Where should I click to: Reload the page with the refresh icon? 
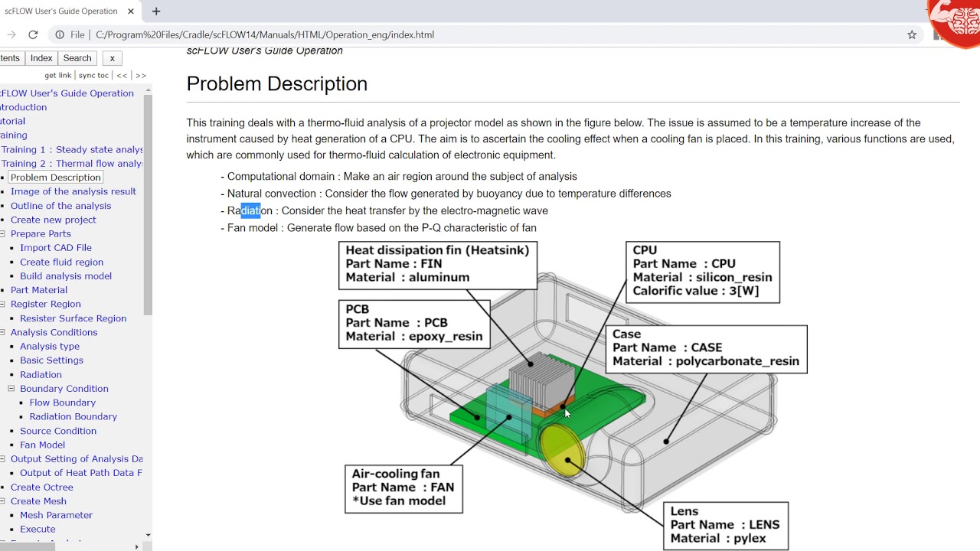pos(33,34)
